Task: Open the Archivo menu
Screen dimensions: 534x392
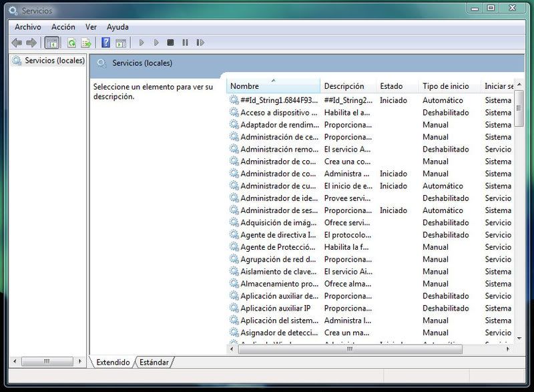Action: tap(28, 27)
